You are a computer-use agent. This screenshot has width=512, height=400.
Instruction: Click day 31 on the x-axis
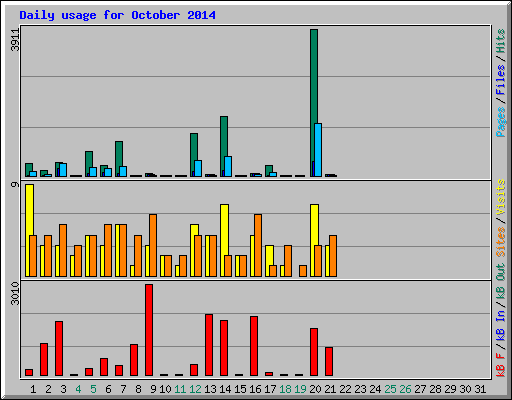(480, 389)
